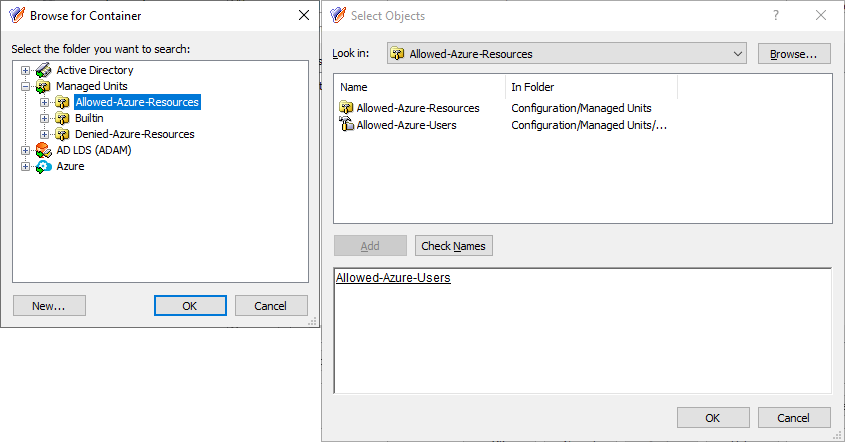The height and width of the screenshot is (442, 845).
Task: Click the Active Directory node icon
Action: 44,70
